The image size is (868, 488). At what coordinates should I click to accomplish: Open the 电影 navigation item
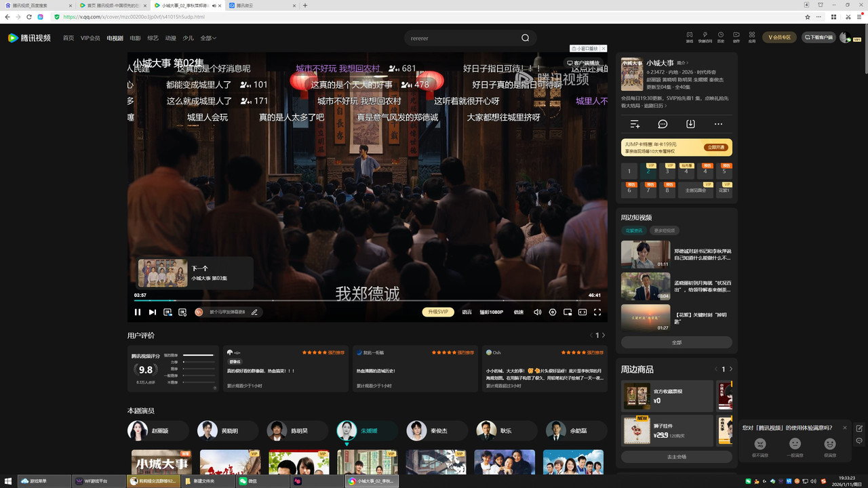click(x=135, y=38)
